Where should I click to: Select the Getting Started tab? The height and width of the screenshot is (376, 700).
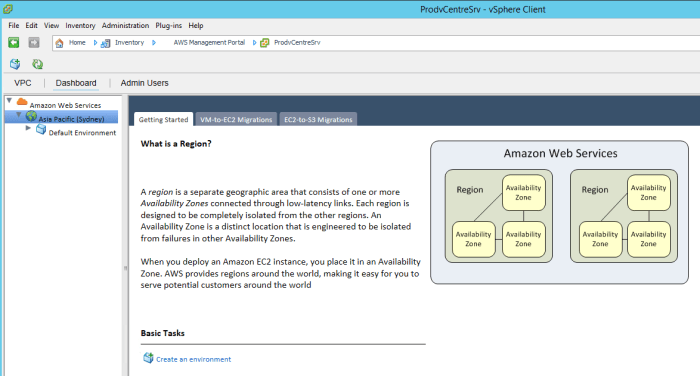163,119
